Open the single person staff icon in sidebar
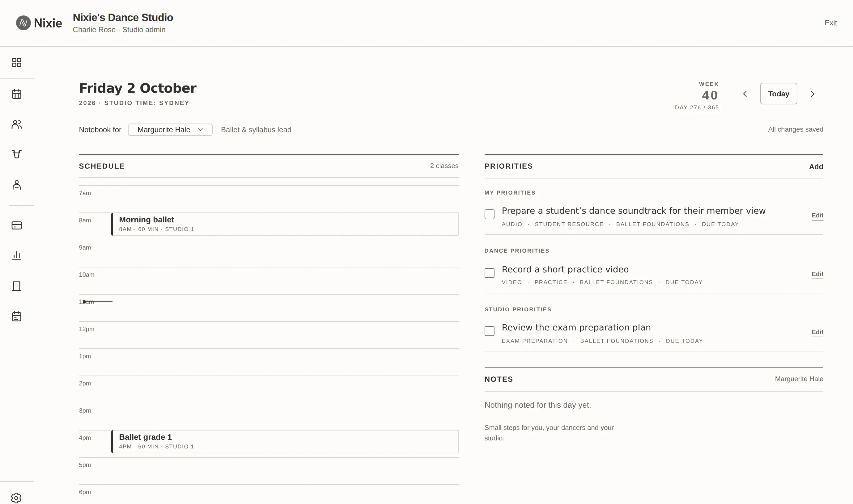Screen dimensions: 853x504 17,185
